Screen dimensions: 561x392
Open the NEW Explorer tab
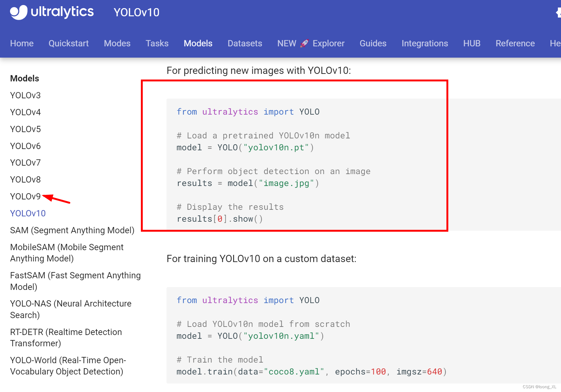311,43
